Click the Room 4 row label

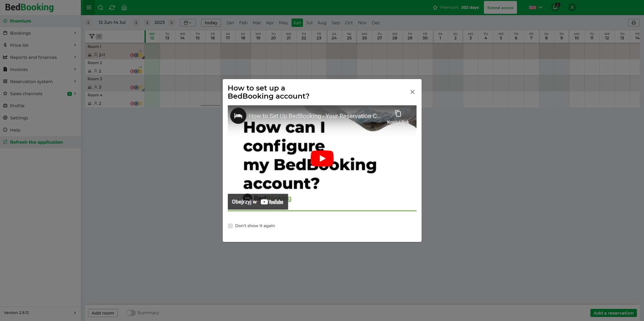(x=95, y=95)
